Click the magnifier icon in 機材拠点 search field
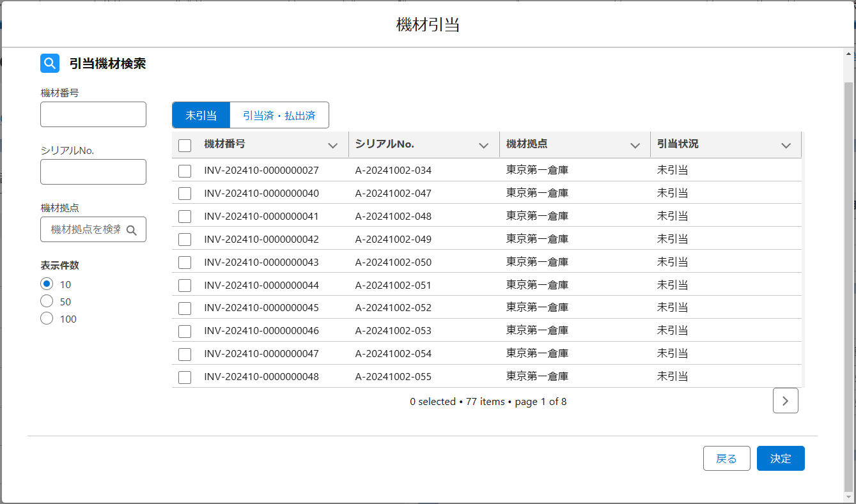Viewport: 856px width, 504px height. (x=132, y=230)
